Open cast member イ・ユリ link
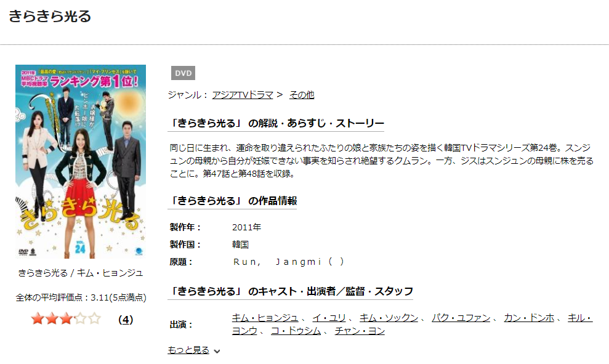 click(x=329, y=318)
